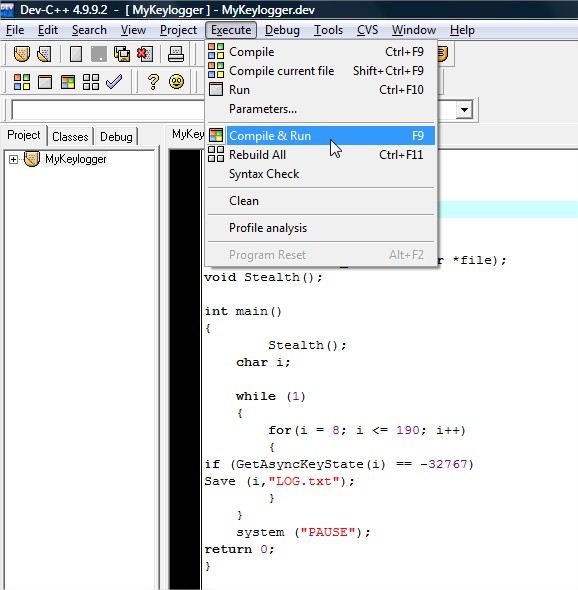Click the grey four-square Rebuild All toolbar icon
Viewport: 578px width, 590px height.
[91, 82]
